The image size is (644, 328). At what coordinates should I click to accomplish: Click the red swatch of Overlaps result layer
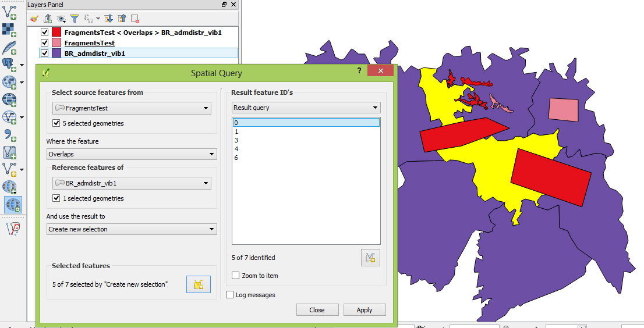pyautogui.click(x=56, y=33)
